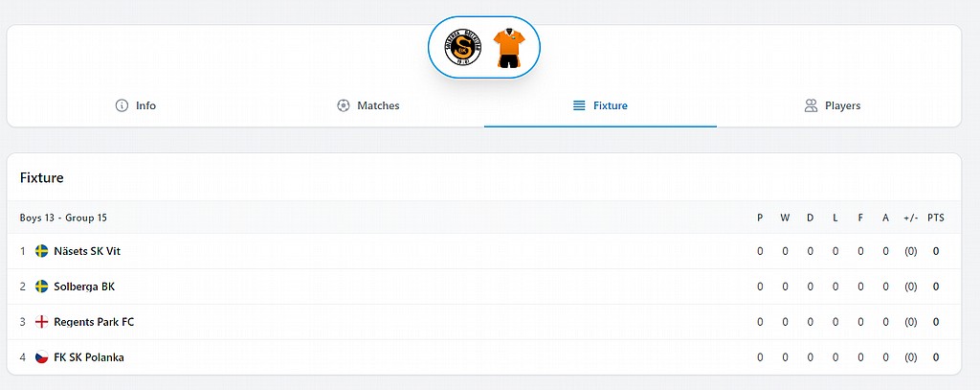Click the Czech flag beside FK SK Polanka
The height and width of the screenshot is (390, 980).
[x=42, y=357]
